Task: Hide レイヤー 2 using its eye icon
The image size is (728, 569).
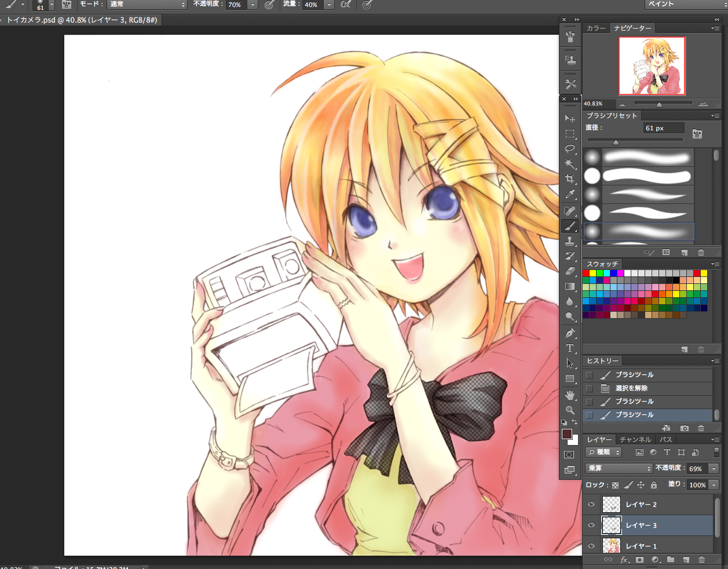Action: click(591, 505)
